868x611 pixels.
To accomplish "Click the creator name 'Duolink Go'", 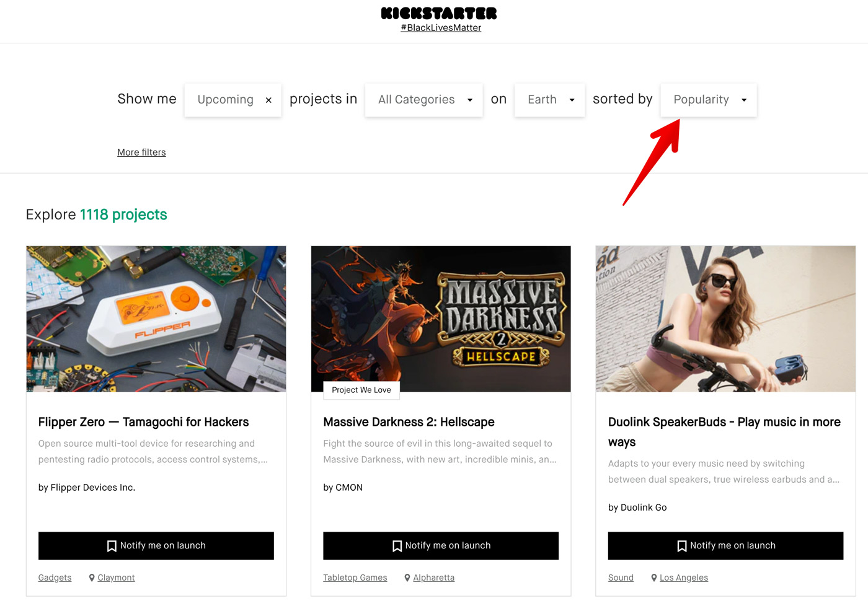I will coord(644,508).
